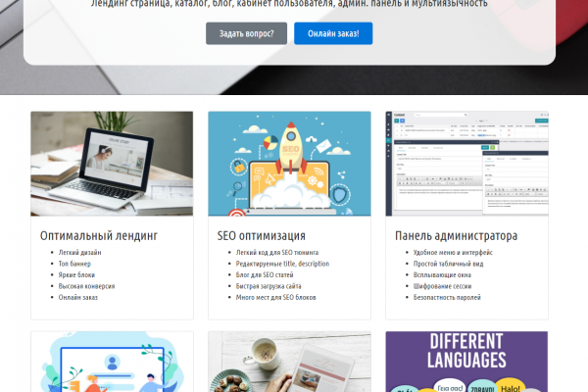Click list item 'Яркие блоки'

76,275
